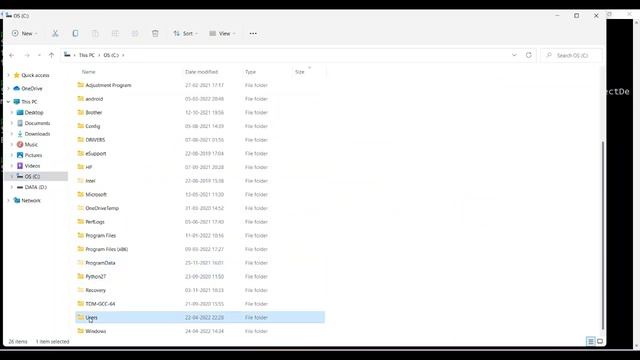Select the TDM-GCC-64 folder name
This screenshot has height=360, width=640.
[100, 304]
